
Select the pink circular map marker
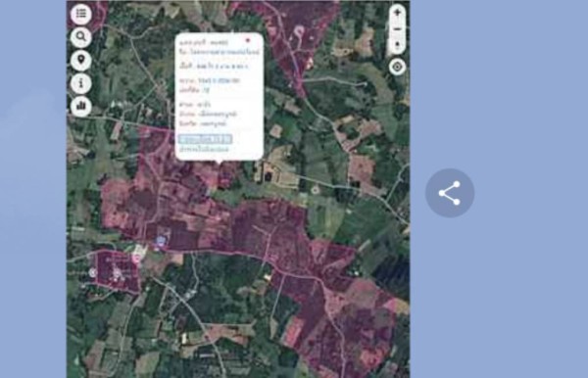point(137,259)
